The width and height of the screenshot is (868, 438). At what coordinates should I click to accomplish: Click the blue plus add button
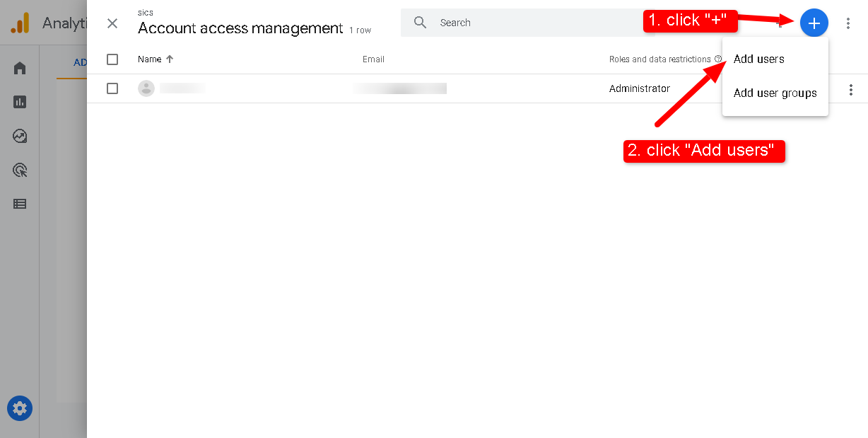814,23
